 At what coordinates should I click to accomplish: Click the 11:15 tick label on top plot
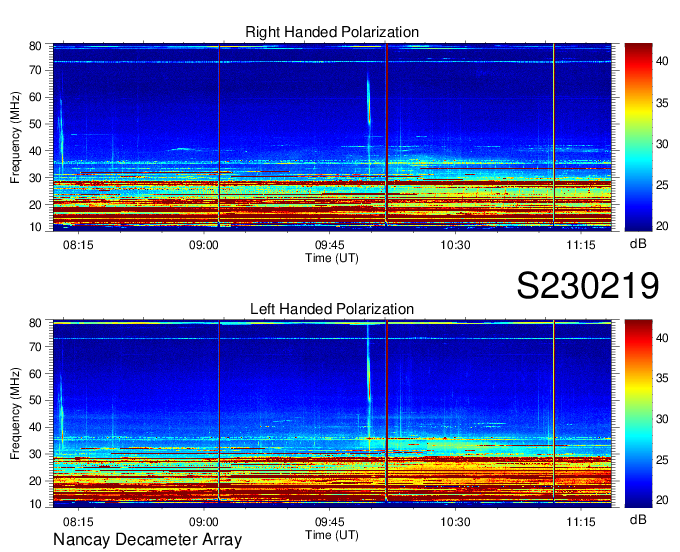point(581,245)
